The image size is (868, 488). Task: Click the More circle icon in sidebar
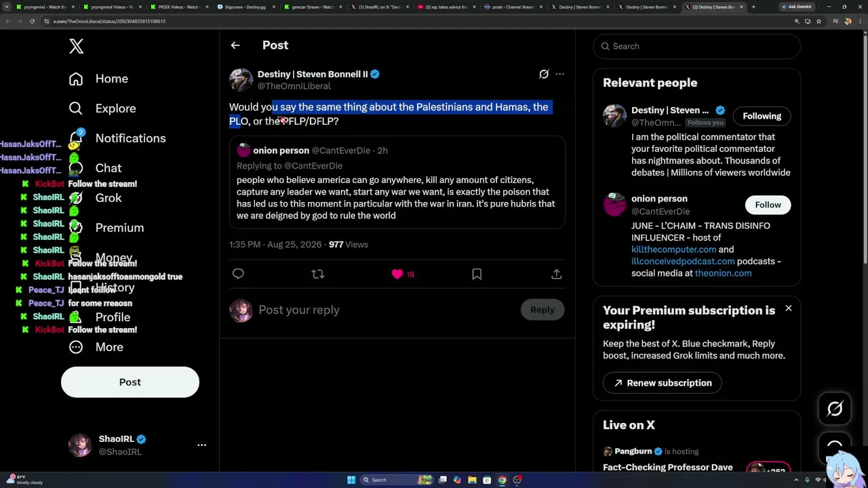[x=76, y=347]
